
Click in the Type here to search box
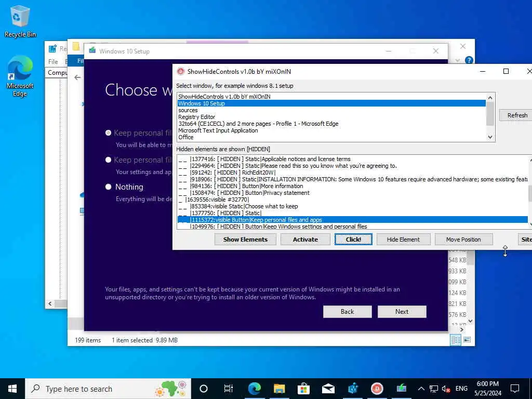(109, 389)
